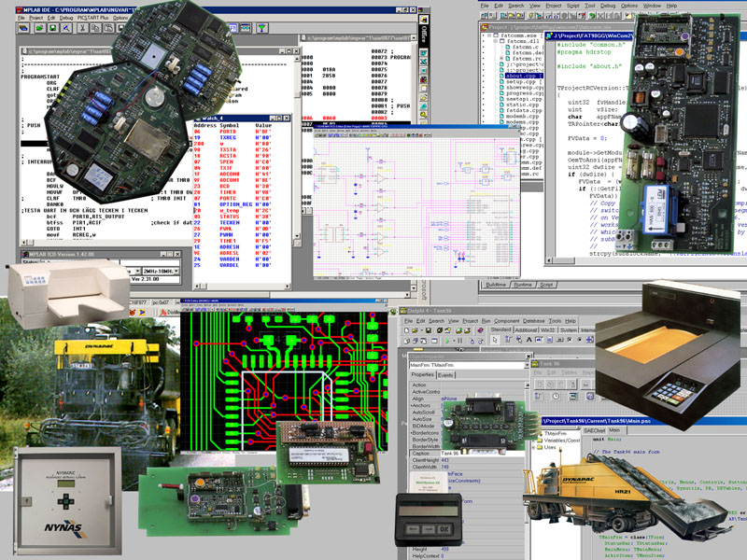
Task: Open the Debug menu in the C++ IDE
Action: pyautogui.click(x=608, y=6)
